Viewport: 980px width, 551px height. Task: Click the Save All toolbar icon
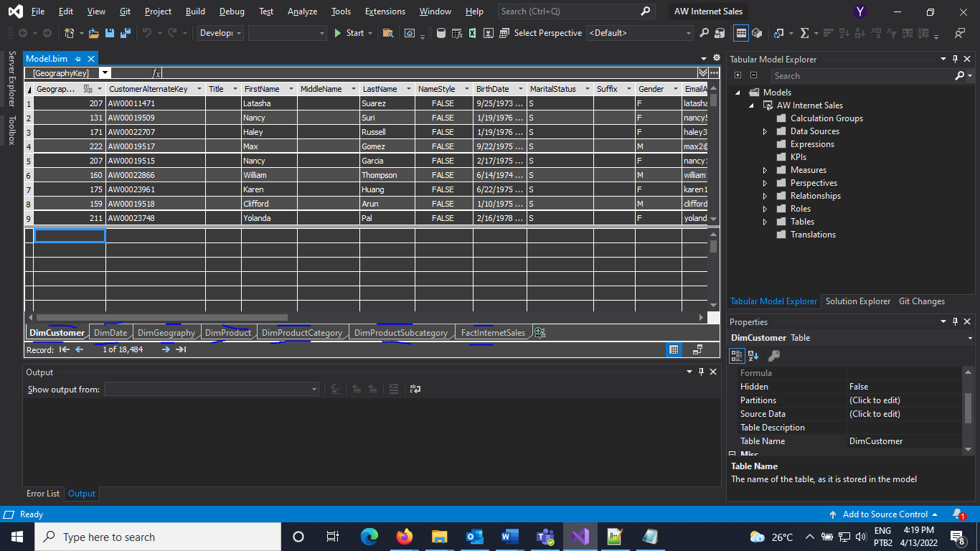click(x=125, y=33)
